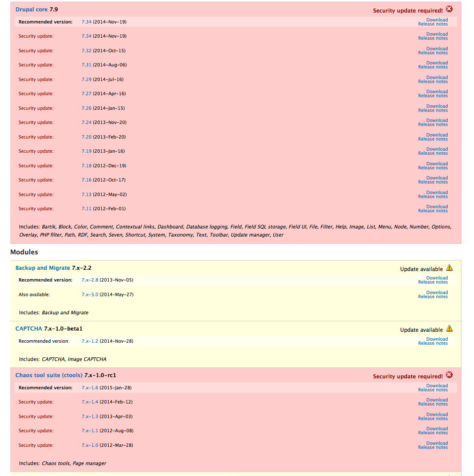Download the Drupal 7.32 security update
The height and width of the screenshot is (476, 474).
click(437, 49)
